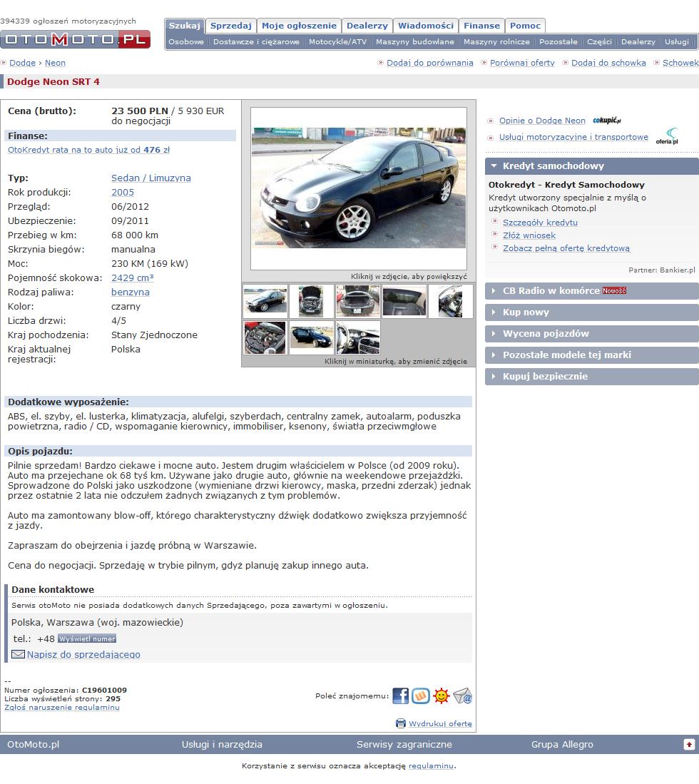Click the 2429 cm³ engine capacity link
699x784 pixels.
[x=133, y=278]
